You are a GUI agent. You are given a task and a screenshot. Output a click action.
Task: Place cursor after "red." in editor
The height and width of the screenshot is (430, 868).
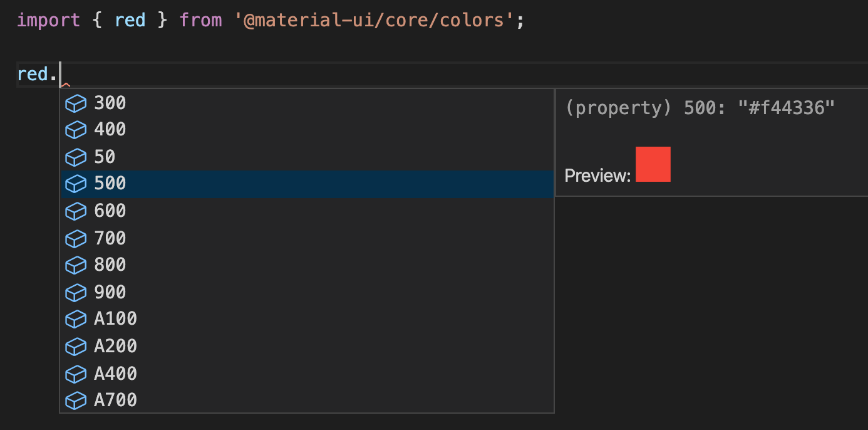click(x=59, y=75)
